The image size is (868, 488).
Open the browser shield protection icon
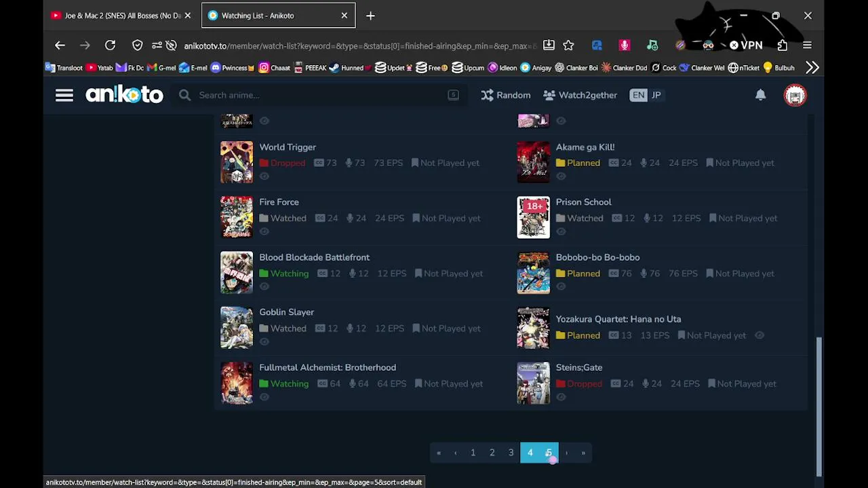coord(138,45)
